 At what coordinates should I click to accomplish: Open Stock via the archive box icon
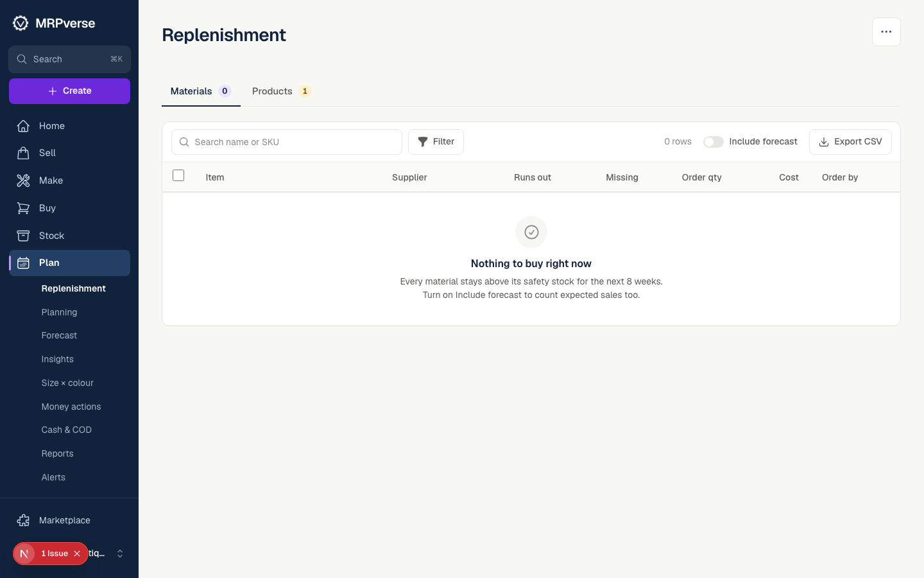pyautogui.click(x=23, y=236)
